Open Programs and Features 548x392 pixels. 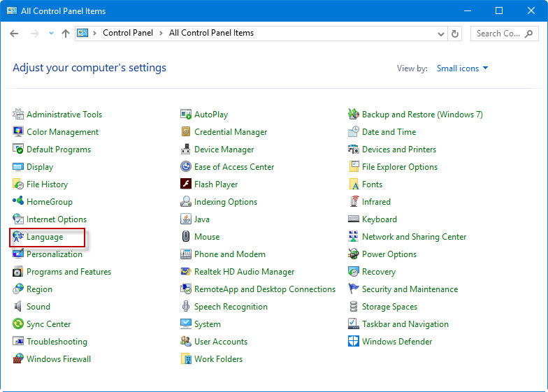click(68, 272)
